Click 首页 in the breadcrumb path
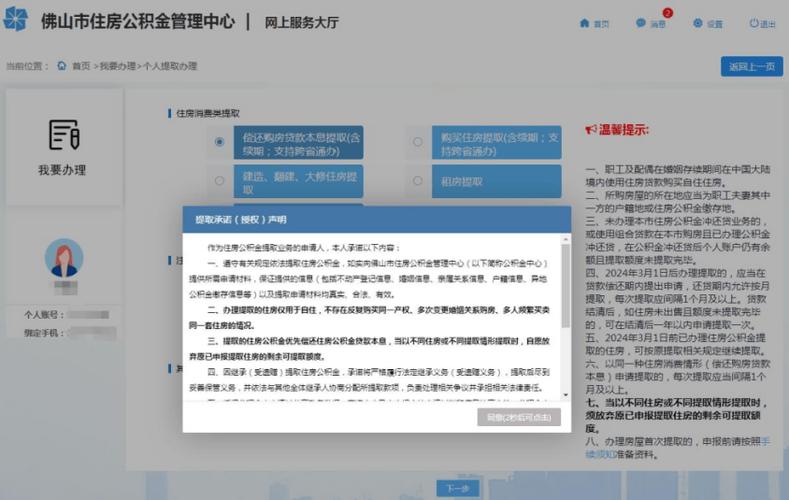The height and width of the screenshot is (500, 789). tap(81, 66)
